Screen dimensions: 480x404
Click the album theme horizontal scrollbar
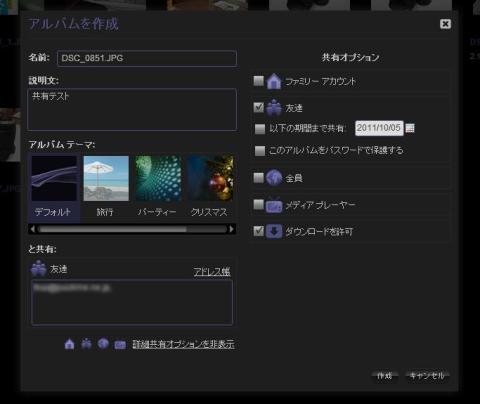[x=132, y=229]
